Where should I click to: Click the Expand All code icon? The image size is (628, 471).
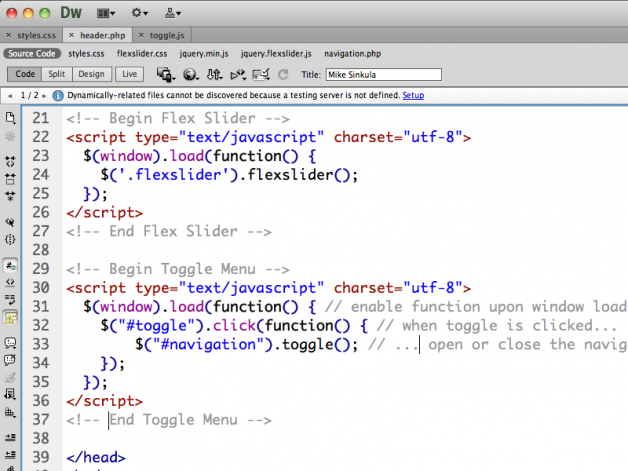tap(10, 196)
